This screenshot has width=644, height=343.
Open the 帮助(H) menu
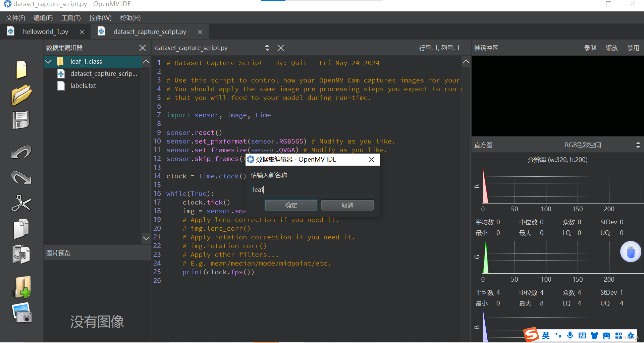click(x=130, y=18)
